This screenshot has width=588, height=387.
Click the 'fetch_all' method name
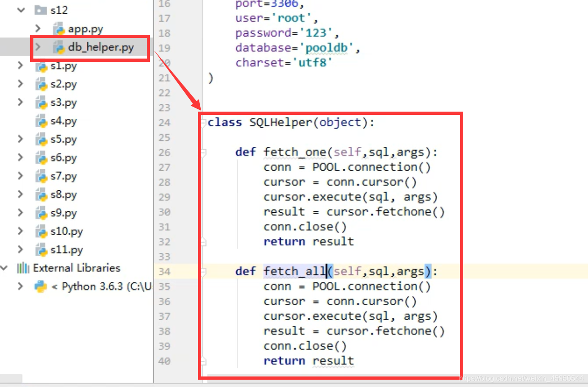tap(295, 272)
